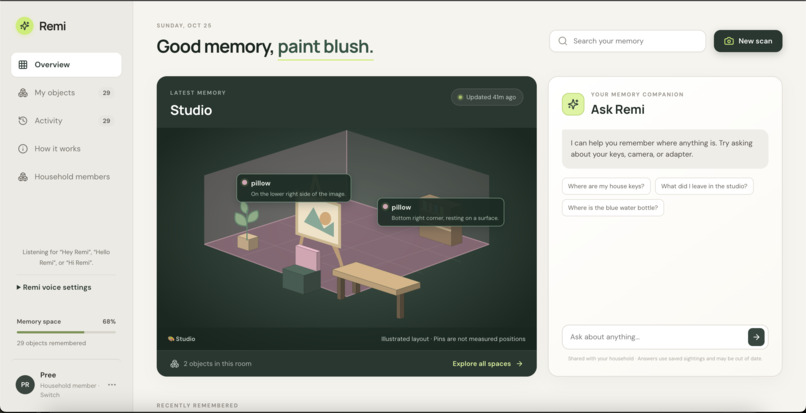Click the Studio latest memory title
Viewport: 806px width, 413px height.
(191, 110)
